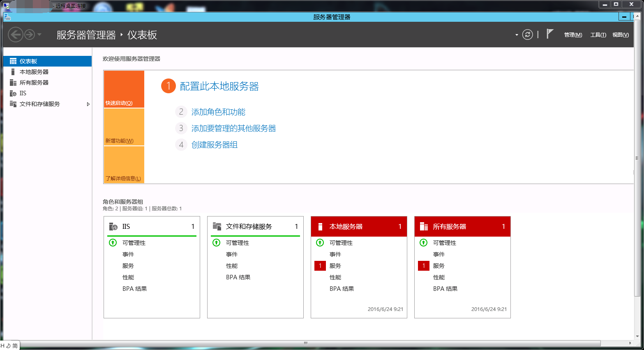Select IIS in the sidebar
Image resolution: width=644 pixels, height=350 pixels.
47,93
